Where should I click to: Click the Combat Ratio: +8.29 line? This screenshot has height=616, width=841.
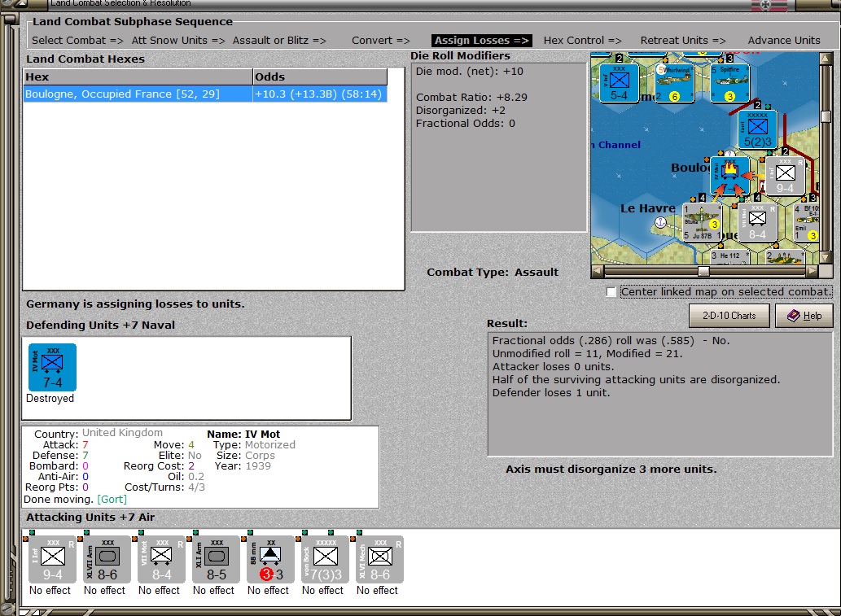click(x=471, y=97)
